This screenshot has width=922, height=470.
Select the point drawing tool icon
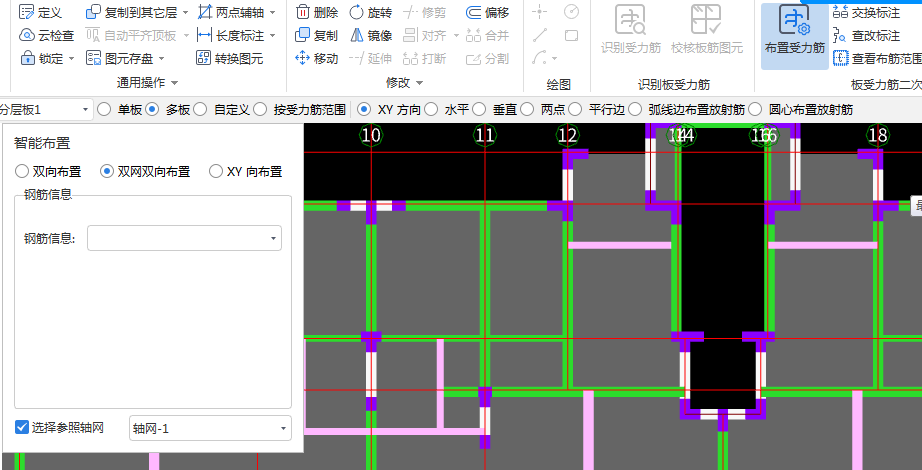click(539, 12)
